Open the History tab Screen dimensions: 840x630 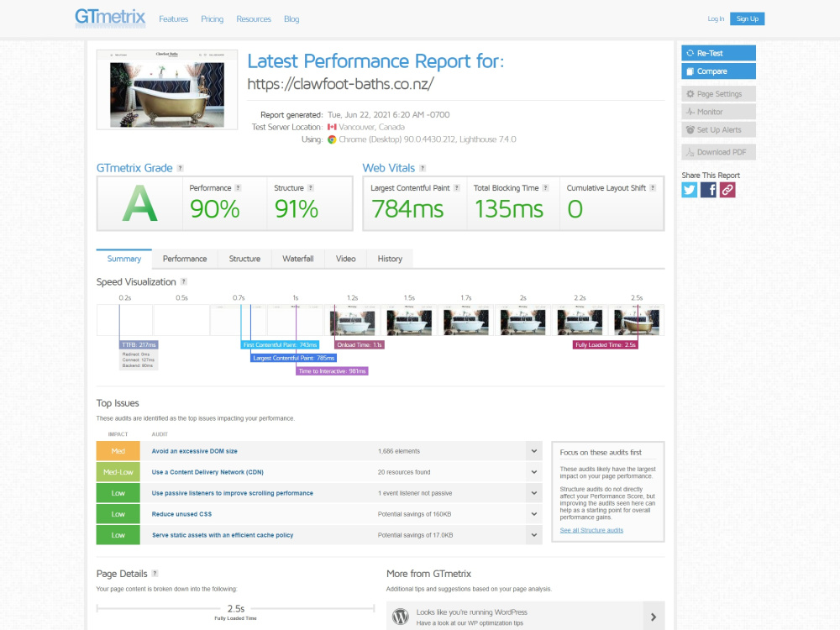390,259
